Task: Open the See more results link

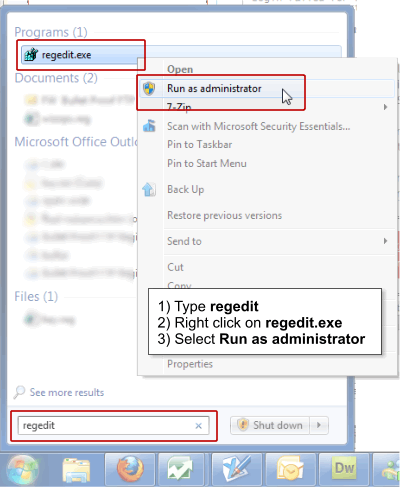Action: coord(67,392)
